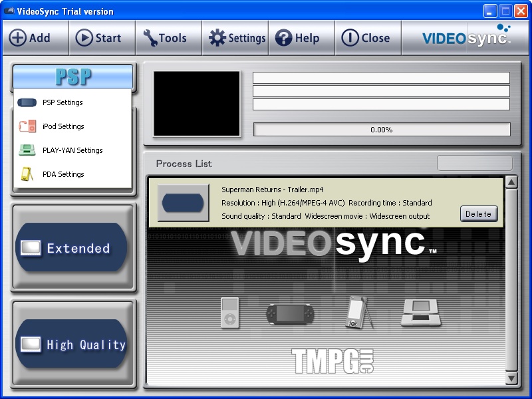This screenshot has width=532, height=399.
Task: Click the iPod icon in settings menu
Action: 27,126
